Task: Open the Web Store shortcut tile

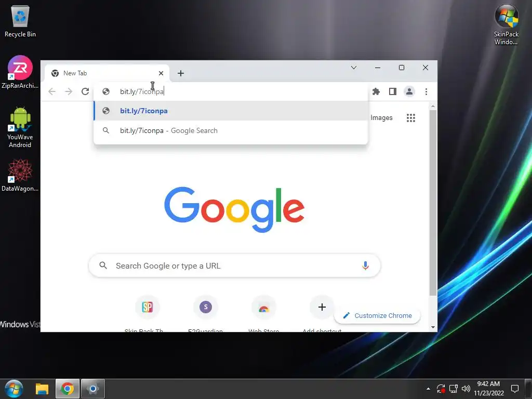Action: tap(263, 307)
